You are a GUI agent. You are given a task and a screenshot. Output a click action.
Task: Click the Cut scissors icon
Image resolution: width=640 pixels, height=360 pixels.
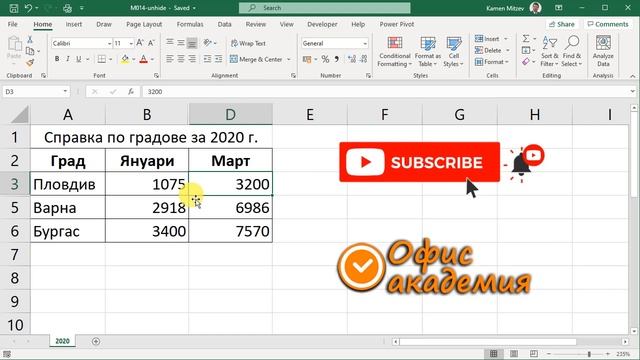point(30,40)
